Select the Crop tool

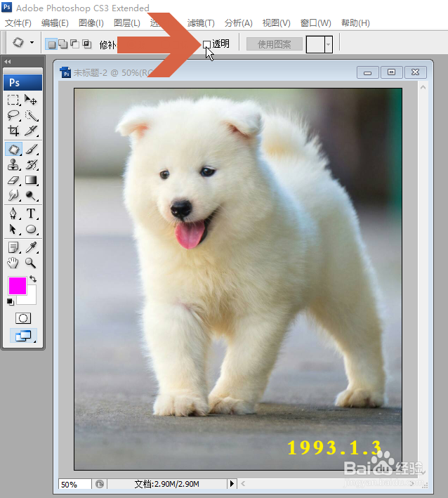point(13,131)
